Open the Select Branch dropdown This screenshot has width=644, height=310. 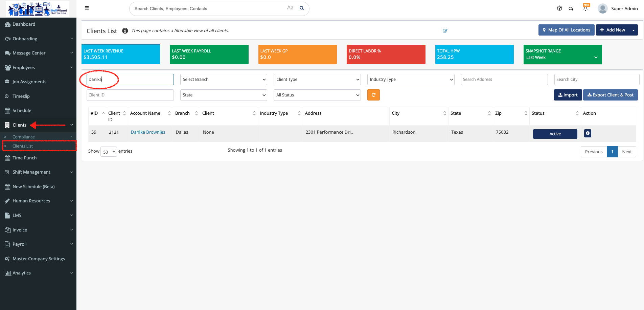pos(224,80)
